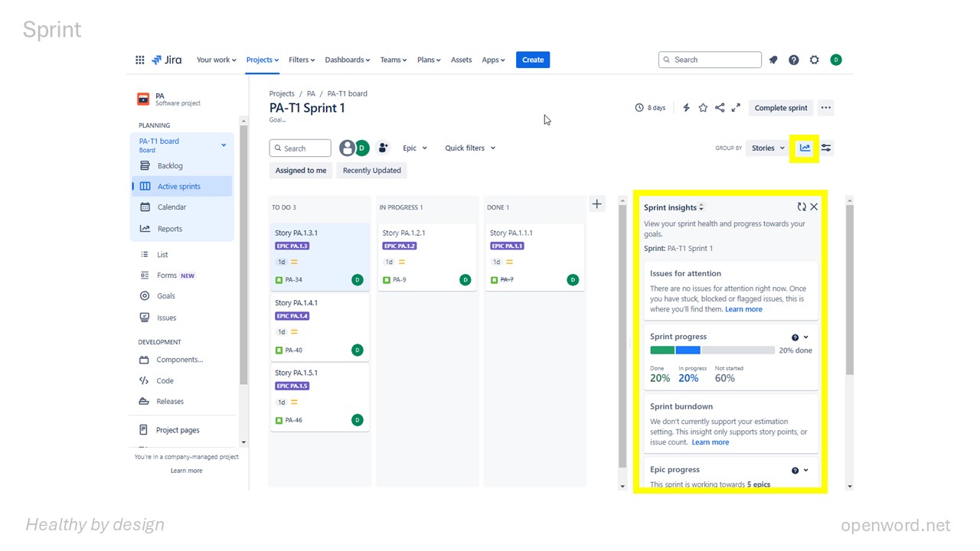Image resolution: width=980 pixels, height=551 pixels.
Task: Select Active sprints in the sidebar
Action: click(182, 186)
